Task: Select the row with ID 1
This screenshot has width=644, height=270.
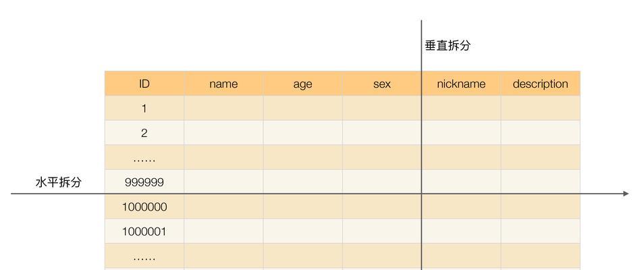Action: (342, 108)
